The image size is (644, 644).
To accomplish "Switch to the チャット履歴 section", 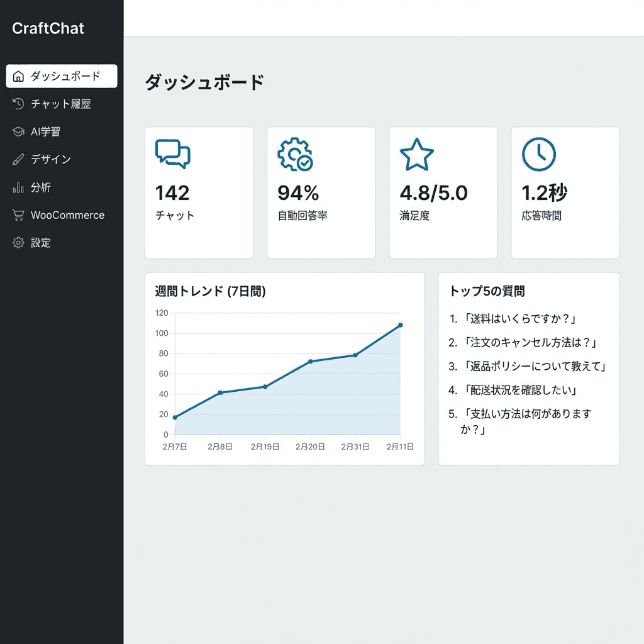I will [x=61, y=104].
